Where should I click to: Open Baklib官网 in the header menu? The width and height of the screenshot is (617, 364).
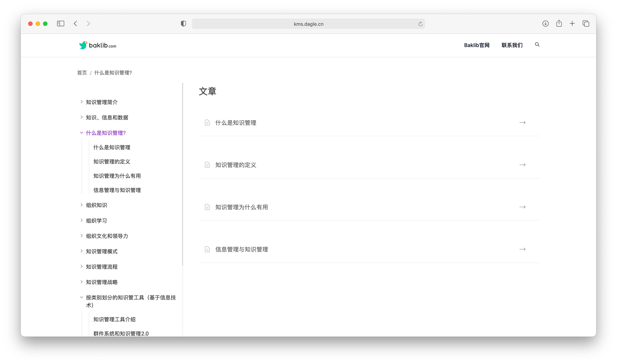(x=476, y=45)
